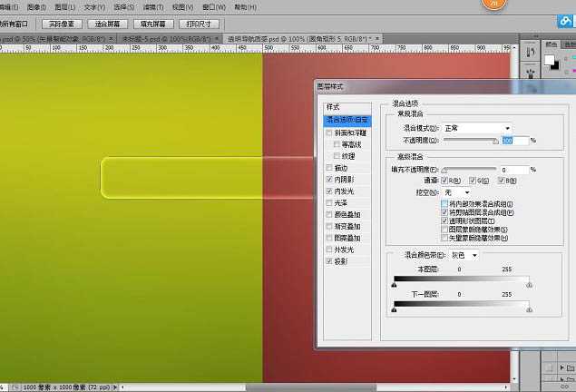576x392 pixels.
Task: Click the 打印尺寸 button
Action: tap(199, 24)
